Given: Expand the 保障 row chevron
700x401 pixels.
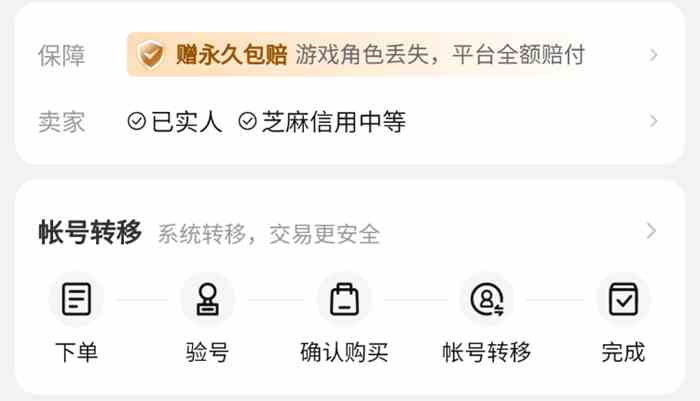Looking at the screenshot, I should pos(654,54).
